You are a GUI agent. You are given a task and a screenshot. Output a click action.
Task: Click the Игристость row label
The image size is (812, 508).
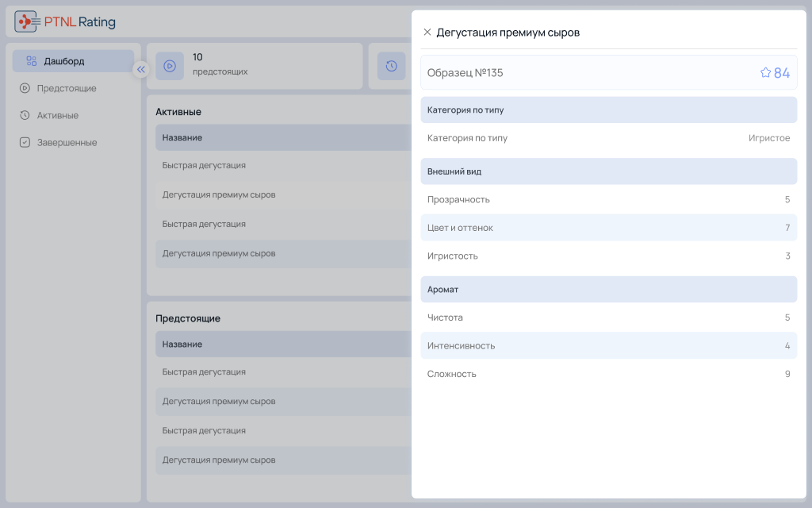453,256
